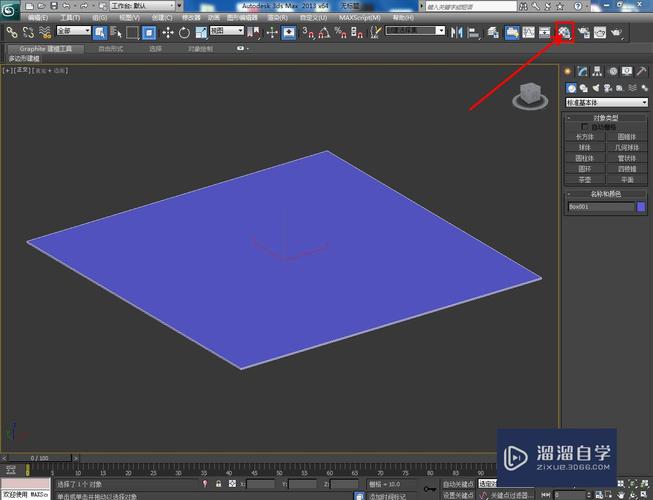Expand quick access toolbar options arrow
The image size is (653, 500).
coord(180,6)
